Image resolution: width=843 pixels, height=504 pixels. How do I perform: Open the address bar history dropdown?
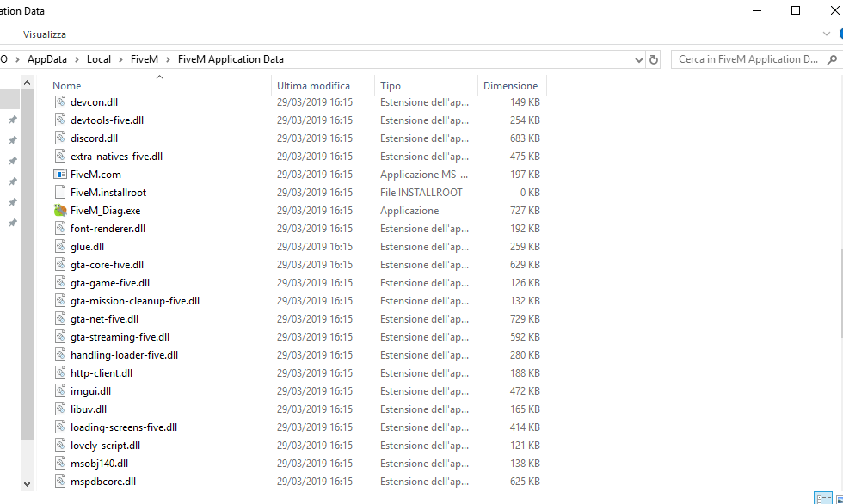point(638,58)
